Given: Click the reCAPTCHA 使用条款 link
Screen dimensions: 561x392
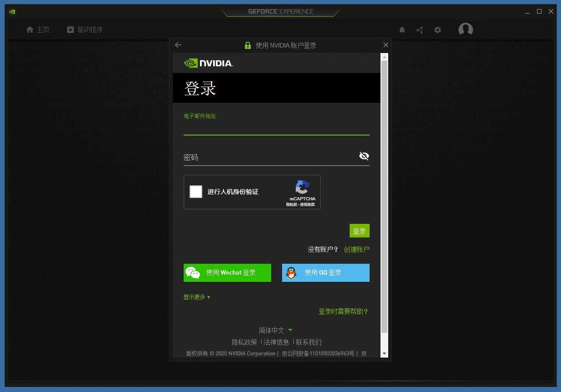Looking at the screenshot, I should tap(307, 204).
